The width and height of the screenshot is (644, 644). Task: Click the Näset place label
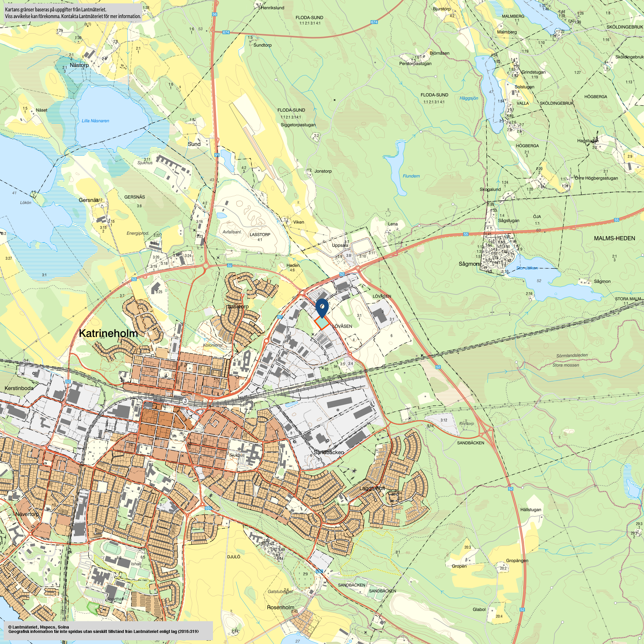[x=42, y=110]
